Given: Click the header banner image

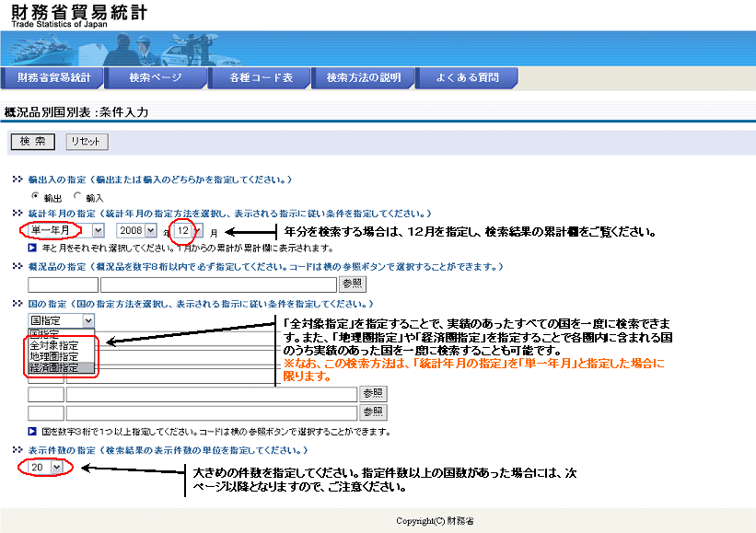Looking at the screenshot, I should point(378,48).
